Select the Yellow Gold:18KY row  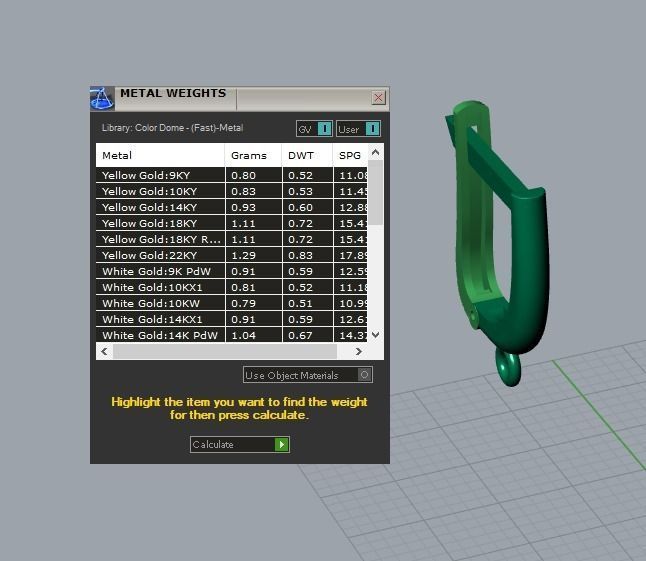click(x=232, y=223)
